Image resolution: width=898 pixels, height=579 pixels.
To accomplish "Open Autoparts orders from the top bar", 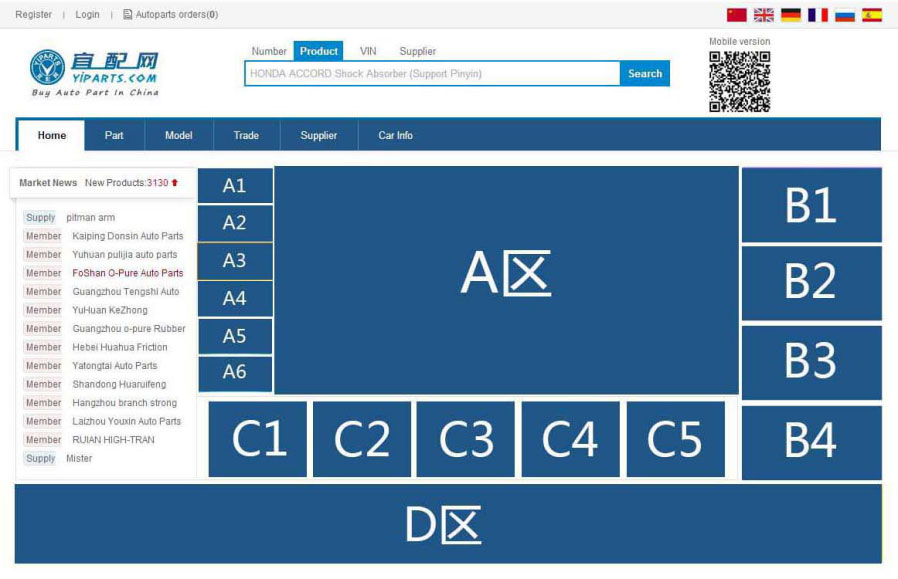I will click(x=171, y=15).
